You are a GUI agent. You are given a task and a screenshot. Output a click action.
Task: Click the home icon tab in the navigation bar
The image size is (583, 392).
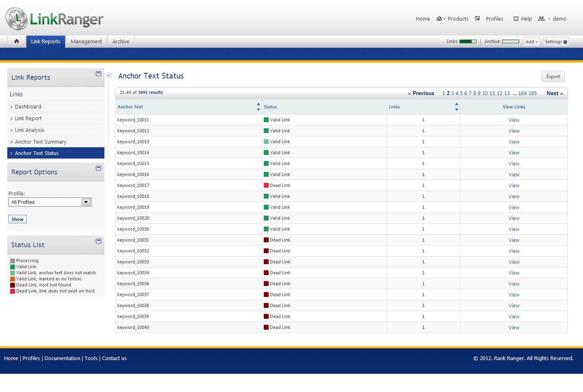click(17, 41)
